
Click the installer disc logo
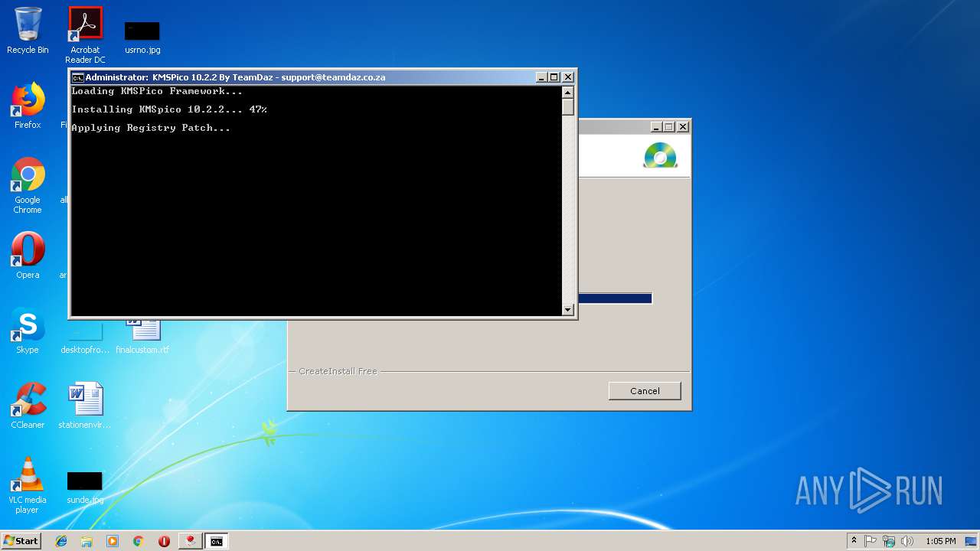(660, 155)
